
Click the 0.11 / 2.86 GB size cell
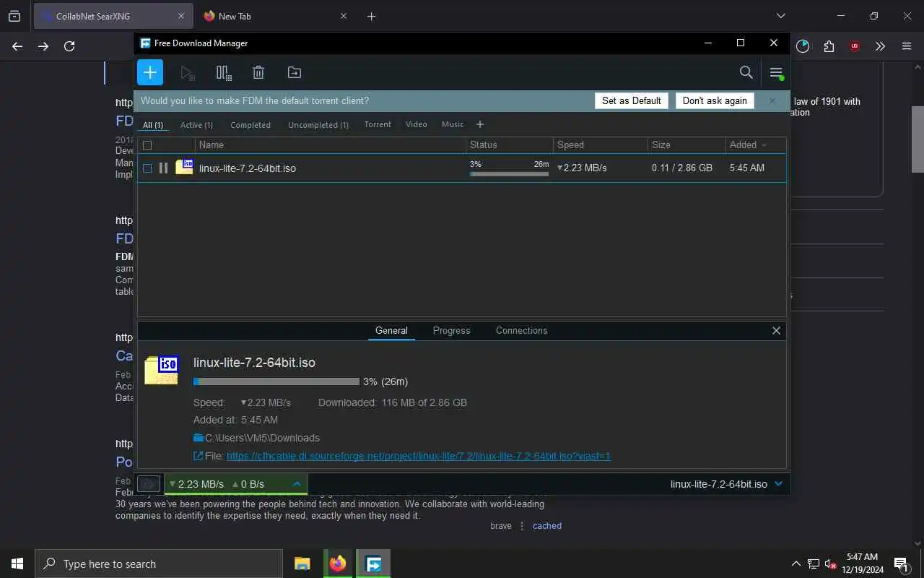[682, 168]
